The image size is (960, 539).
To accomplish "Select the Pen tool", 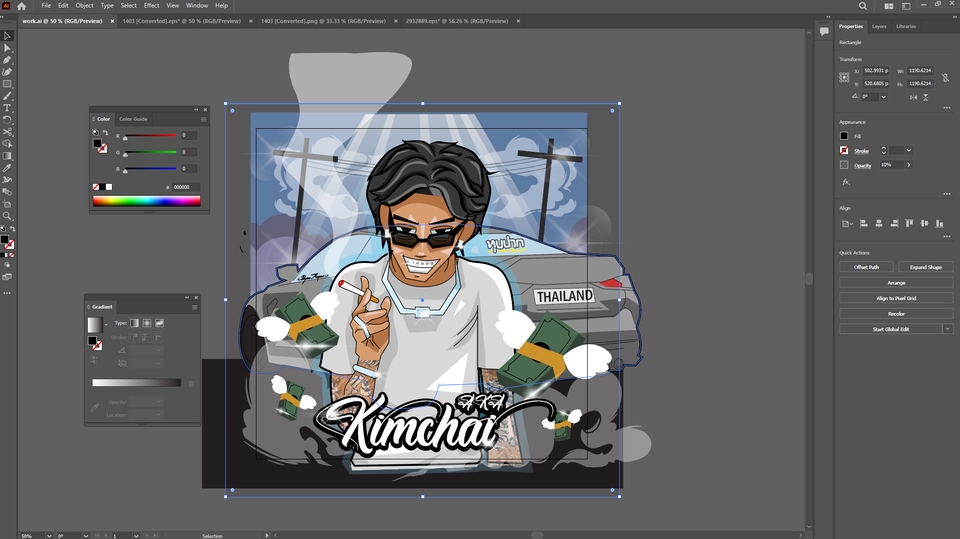I will click(x=7, y=60).
